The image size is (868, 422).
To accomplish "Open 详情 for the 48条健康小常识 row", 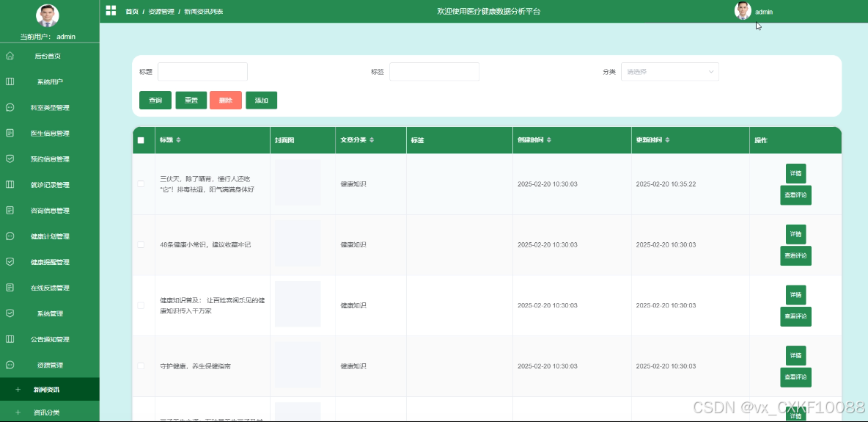I will pyautogui.click(x=796, y=234).
